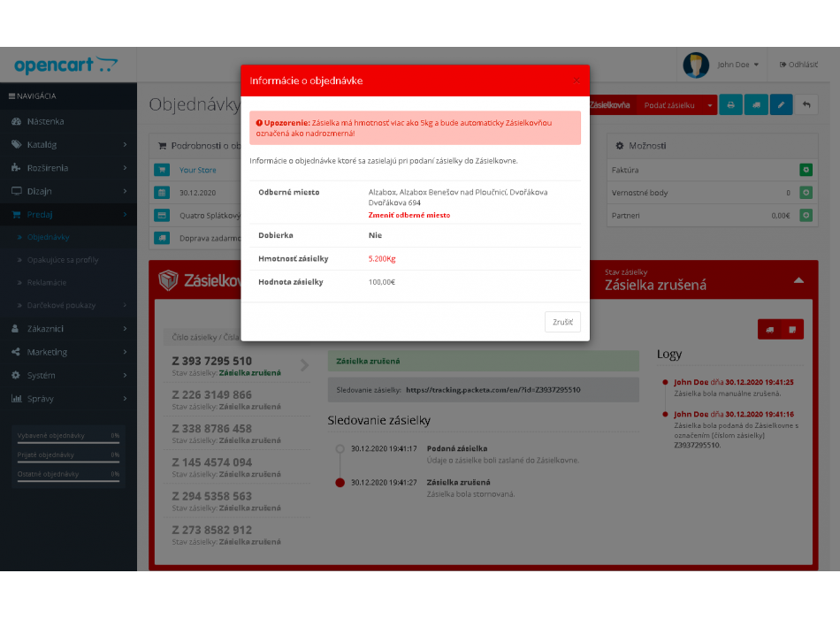The image size is (840, 619).
Task: Click the opencart logo
Action: pyautogui.click(x=66, y=65)
